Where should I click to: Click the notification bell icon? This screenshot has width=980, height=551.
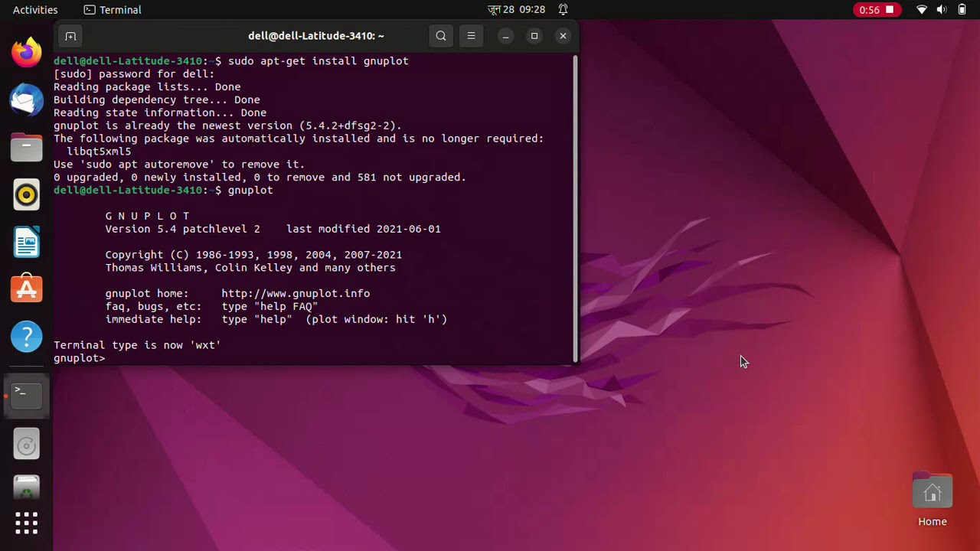pyautogui.click(x=563, y=10)
